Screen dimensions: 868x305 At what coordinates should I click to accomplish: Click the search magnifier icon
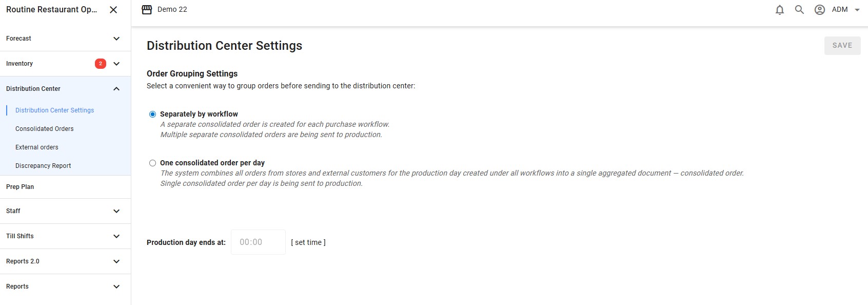(799, 10)
